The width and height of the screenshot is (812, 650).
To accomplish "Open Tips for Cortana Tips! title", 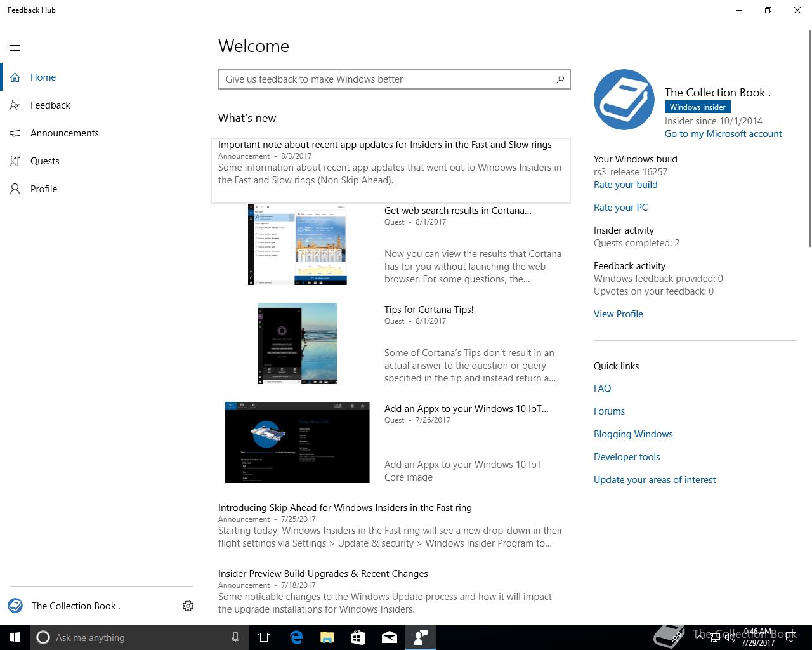I will pos(429,310).
